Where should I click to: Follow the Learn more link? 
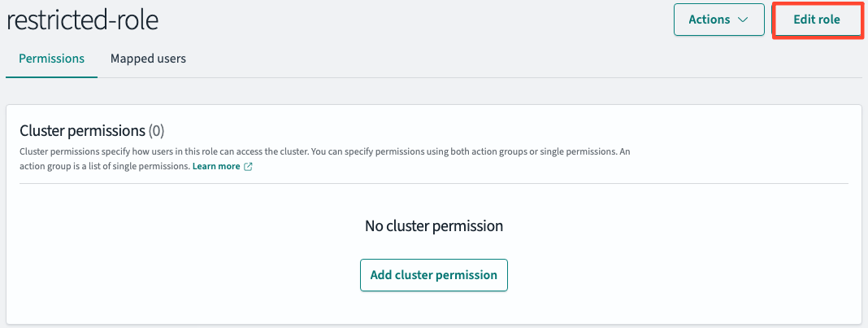coord(216,166)
